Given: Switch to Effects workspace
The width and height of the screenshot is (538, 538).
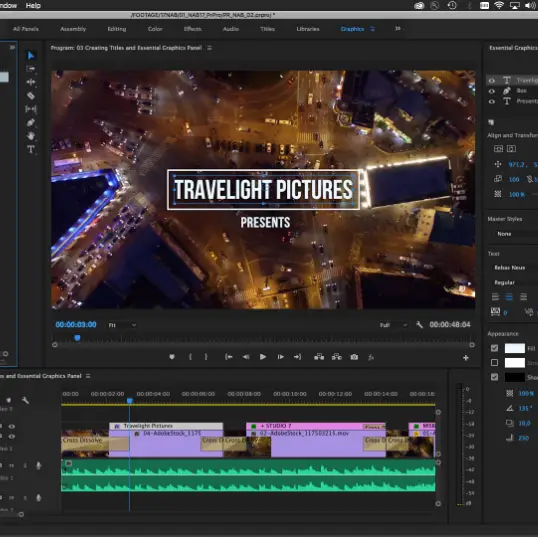Looking at the screenshot, I should pyautogui.click(x=192, y=29).
